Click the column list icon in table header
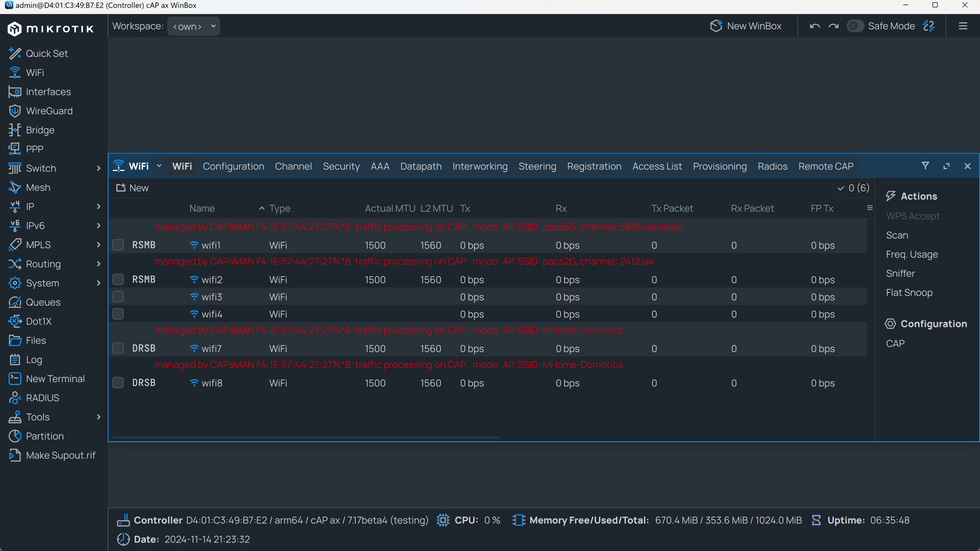The width and height of the screenshot is (980, 551). (x=870, y=208)
